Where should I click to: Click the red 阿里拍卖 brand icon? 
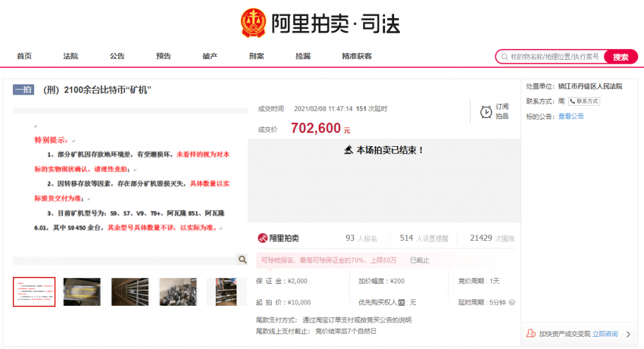point(262,238)
